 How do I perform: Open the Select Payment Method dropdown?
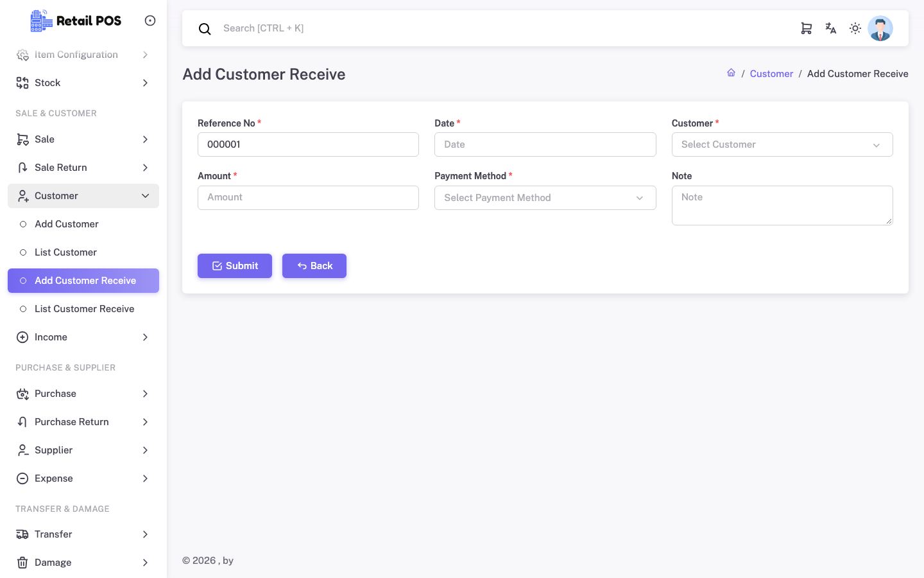[x=545, y=198]
